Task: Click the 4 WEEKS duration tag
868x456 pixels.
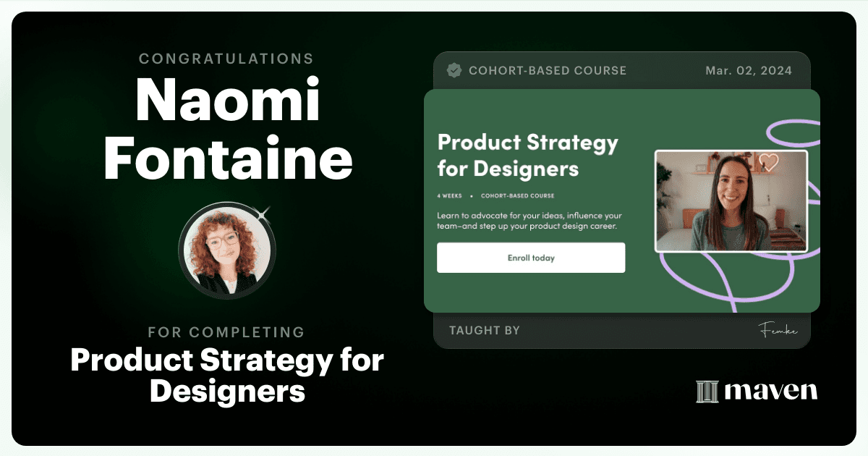Action: tap(450, 196)
